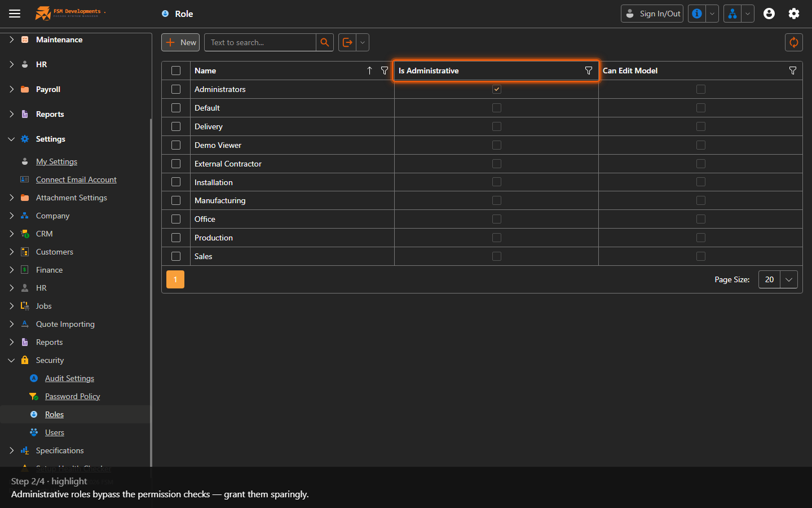Open the top-level Reports module
This screenshot has width=812, height=508.
click(x=50, y=114)
